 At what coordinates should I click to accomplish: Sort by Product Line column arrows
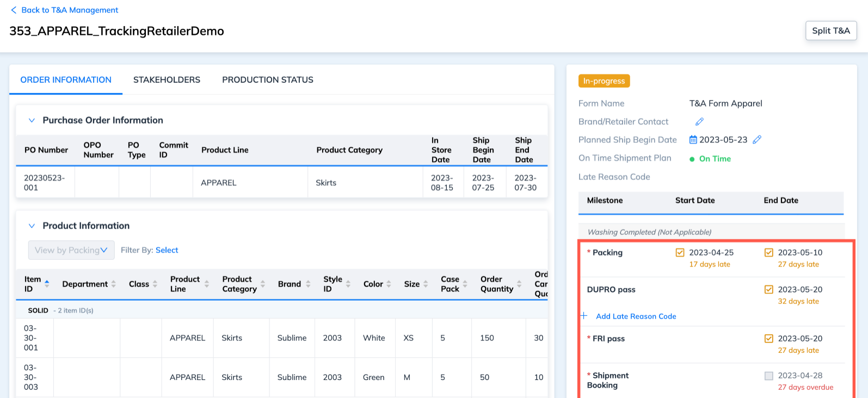[206, 284]
